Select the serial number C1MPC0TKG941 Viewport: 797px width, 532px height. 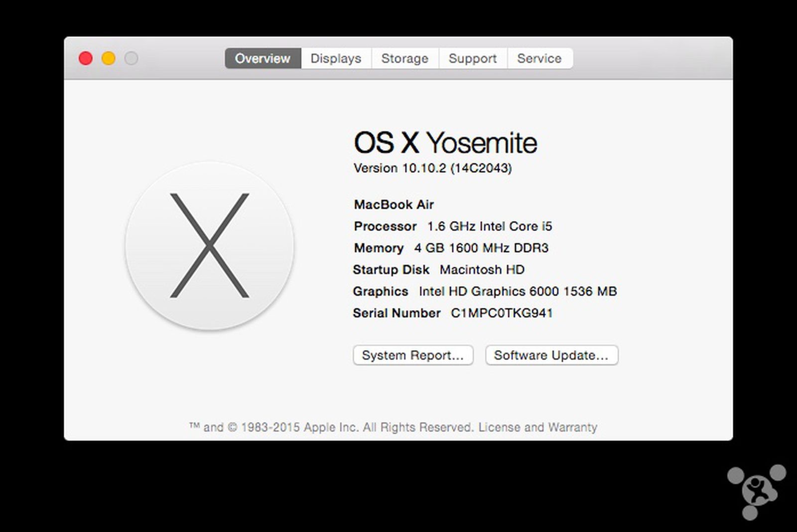[503, 313]
